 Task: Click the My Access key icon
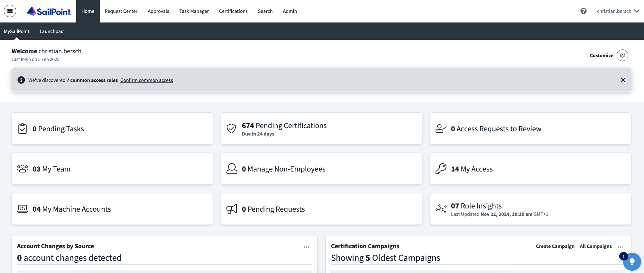[x=441, y=169]
